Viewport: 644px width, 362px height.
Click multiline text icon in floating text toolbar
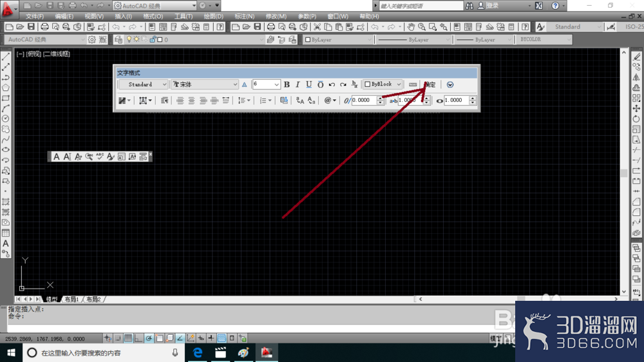click(57, 157)
